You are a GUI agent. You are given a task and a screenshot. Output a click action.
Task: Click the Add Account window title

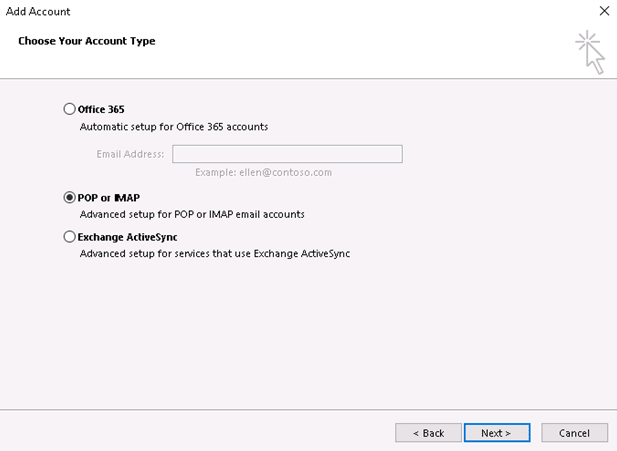point(38,11)
